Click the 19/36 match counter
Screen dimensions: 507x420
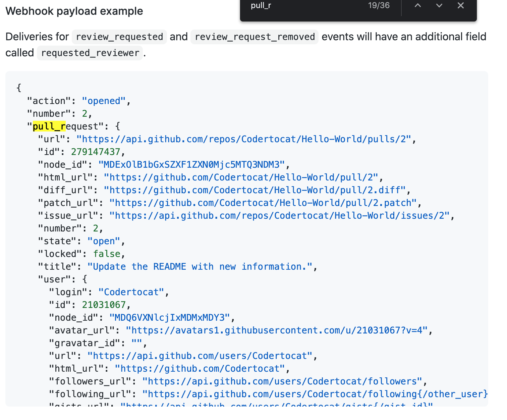[379, 5]
